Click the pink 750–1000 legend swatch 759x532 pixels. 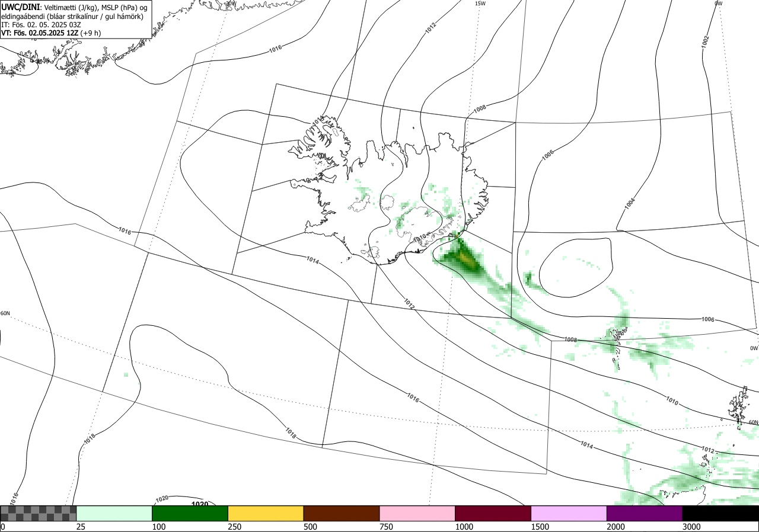[417, 513]
